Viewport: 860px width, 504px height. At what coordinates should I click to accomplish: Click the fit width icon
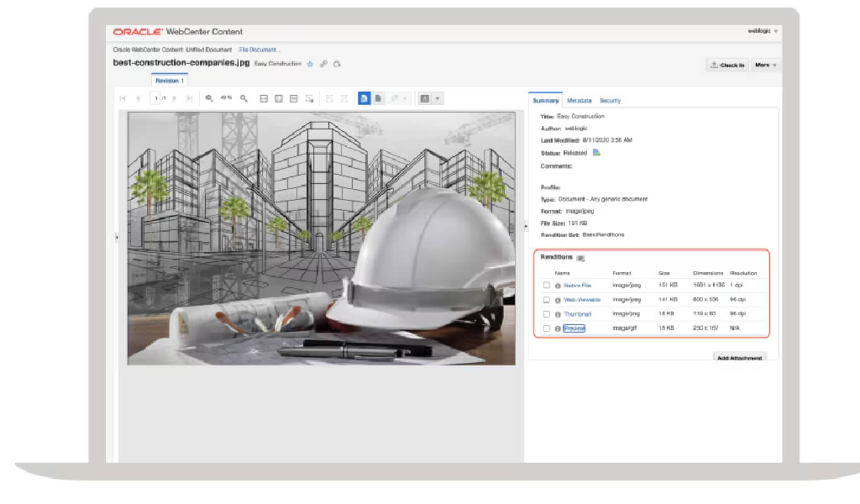[x=264, y=99]
